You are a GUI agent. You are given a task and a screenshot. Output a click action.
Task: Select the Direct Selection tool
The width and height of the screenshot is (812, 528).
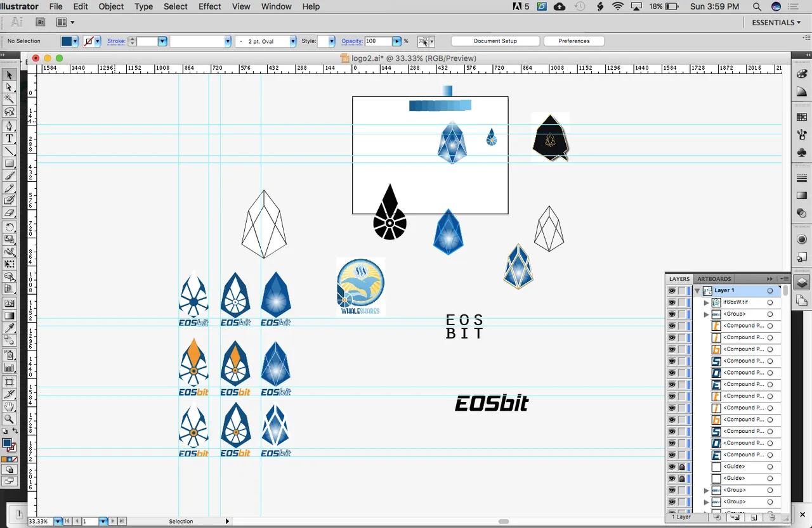(10, 87)
